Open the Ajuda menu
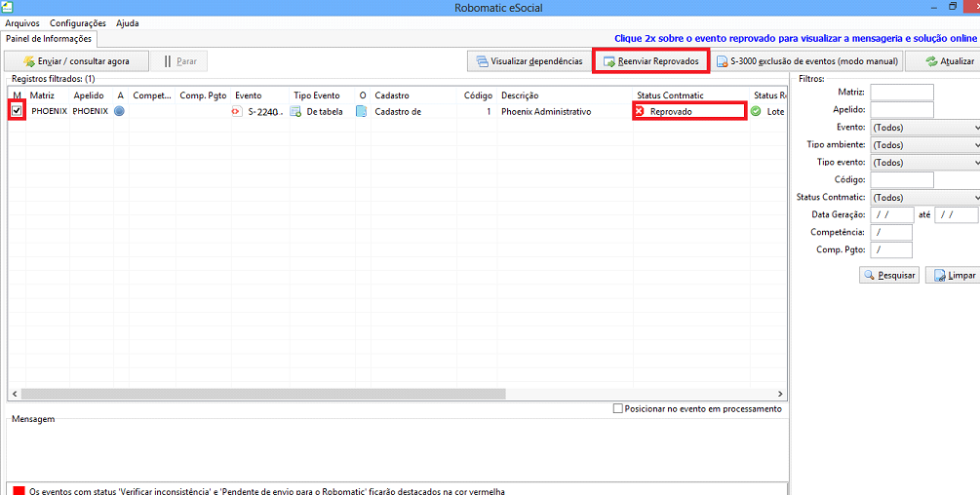The width and height of the screenshot is (980, 495). click(x=128, y=23)
